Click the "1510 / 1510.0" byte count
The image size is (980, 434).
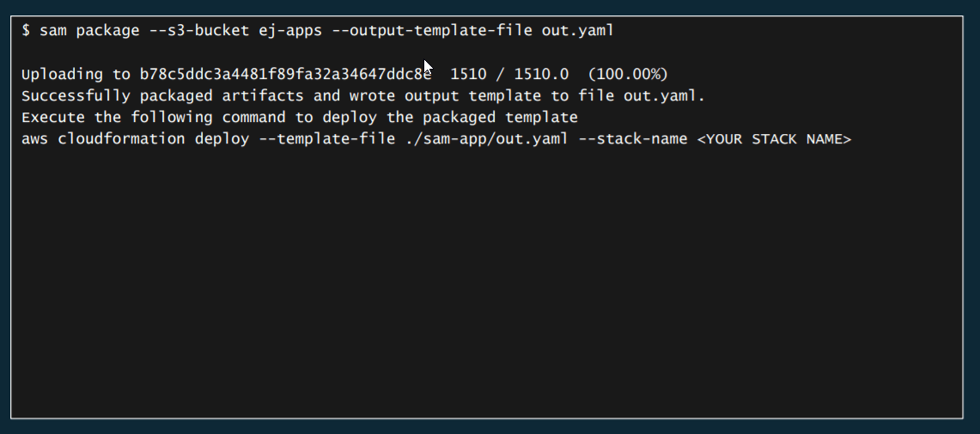coord(509,74)
